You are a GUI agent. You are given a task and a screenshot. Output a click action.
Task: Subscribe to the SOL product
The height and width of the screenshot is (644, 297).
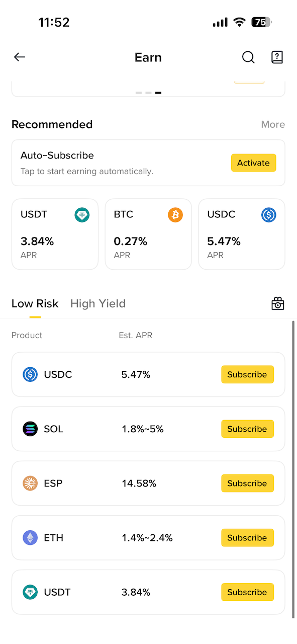coord(247,429)
